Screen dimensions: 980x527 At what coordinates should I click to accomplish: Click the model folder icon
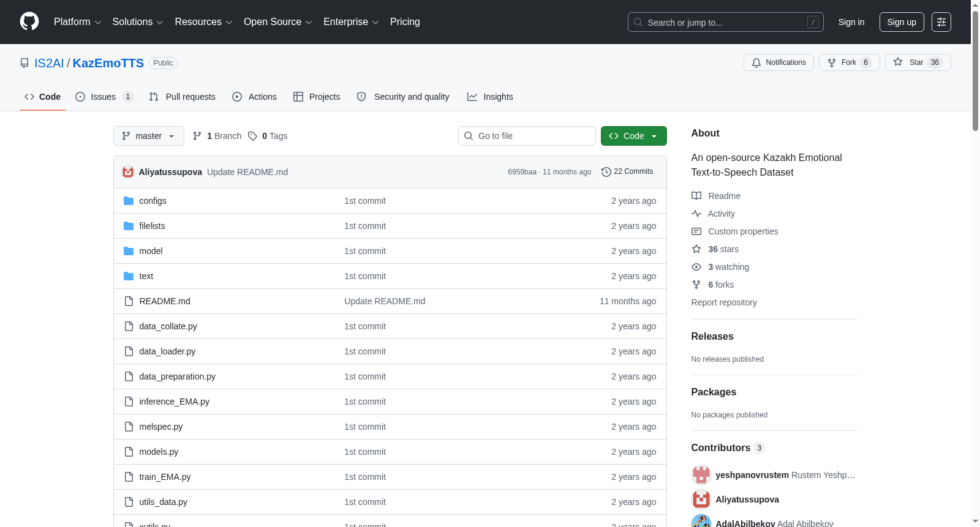pos(129,251)
